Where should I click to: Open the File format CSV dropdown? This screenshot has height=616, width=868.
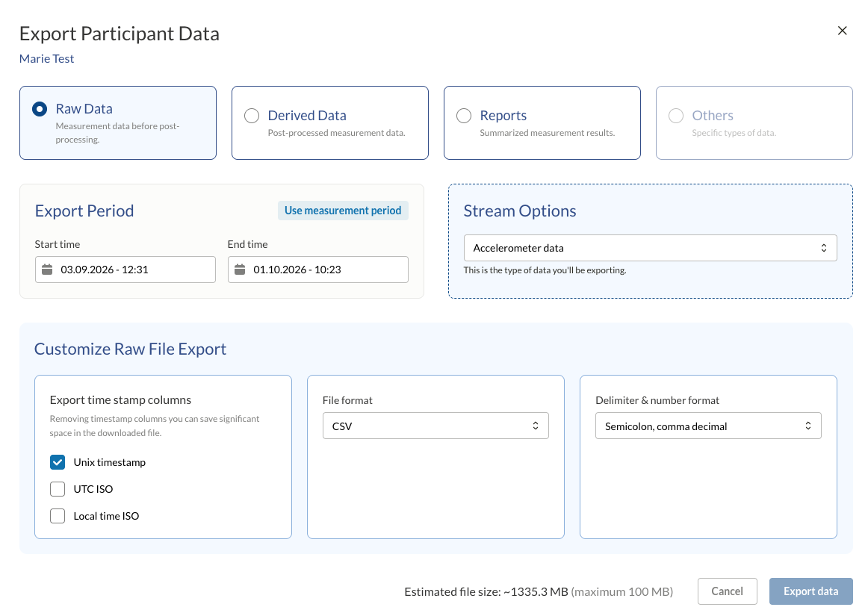pyautogui.click(x=435, y=426)
